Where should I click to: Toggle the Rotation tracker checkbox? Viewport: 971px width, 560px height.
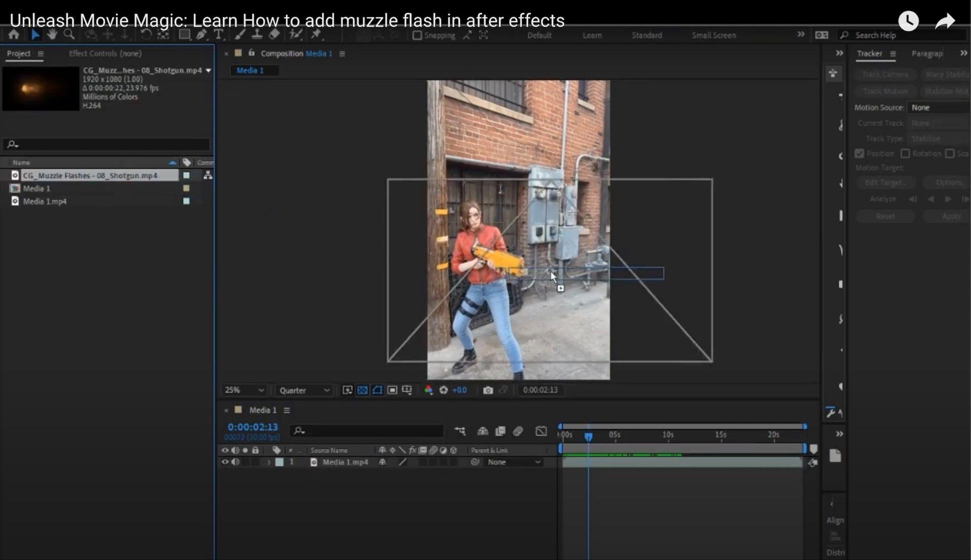pyautogui.click(x=905, y=154)
